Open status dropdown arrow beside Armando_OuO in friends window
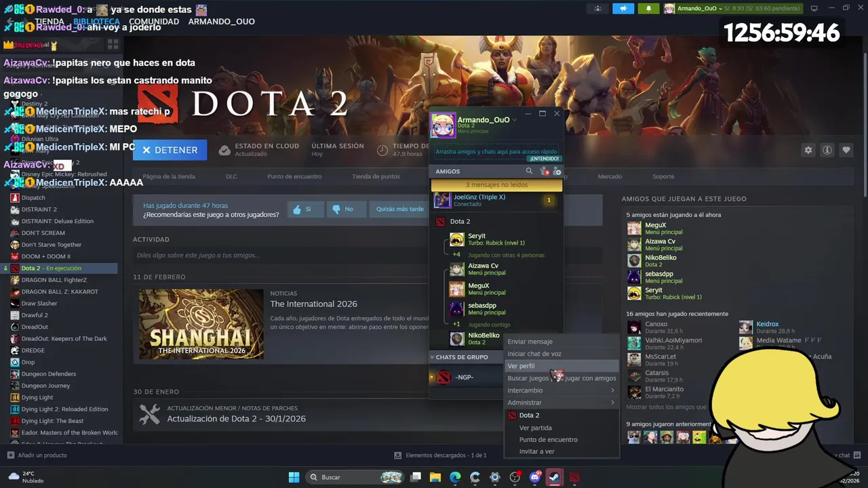The image size is (868, 488). point(515,120)
